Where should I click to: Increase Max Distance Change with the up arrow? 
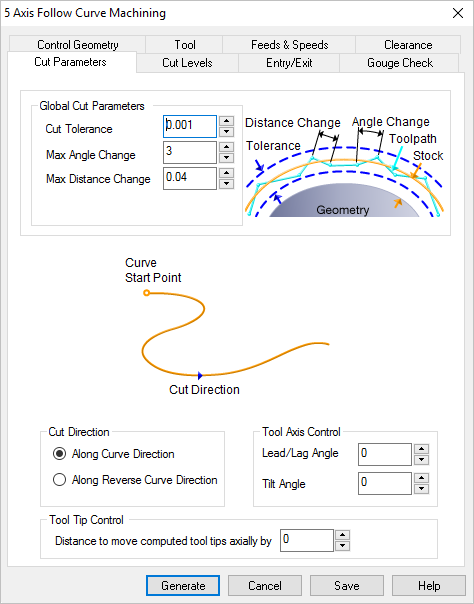[226, 173]
